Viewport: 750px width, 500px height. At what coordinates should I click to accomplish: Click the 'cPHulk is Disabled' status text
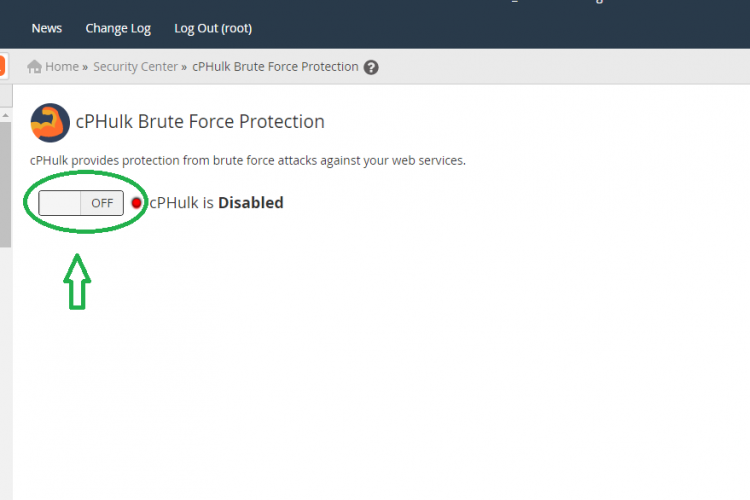216,203
